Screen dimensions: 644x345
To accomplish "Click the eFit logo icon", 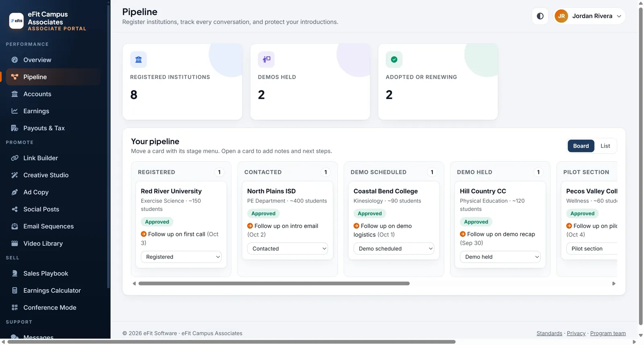I will click(x=17, y=21).
